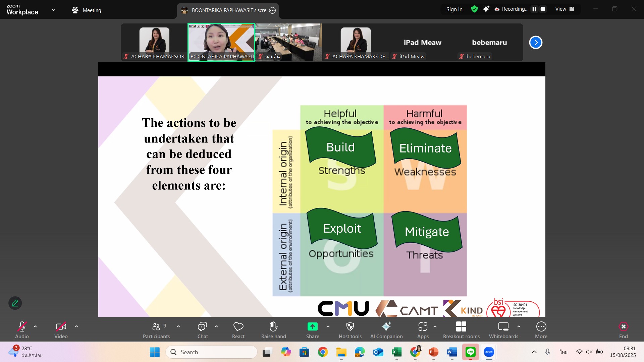Expand audio options arrow
The image size is (644, 362).
pos(35,326)
